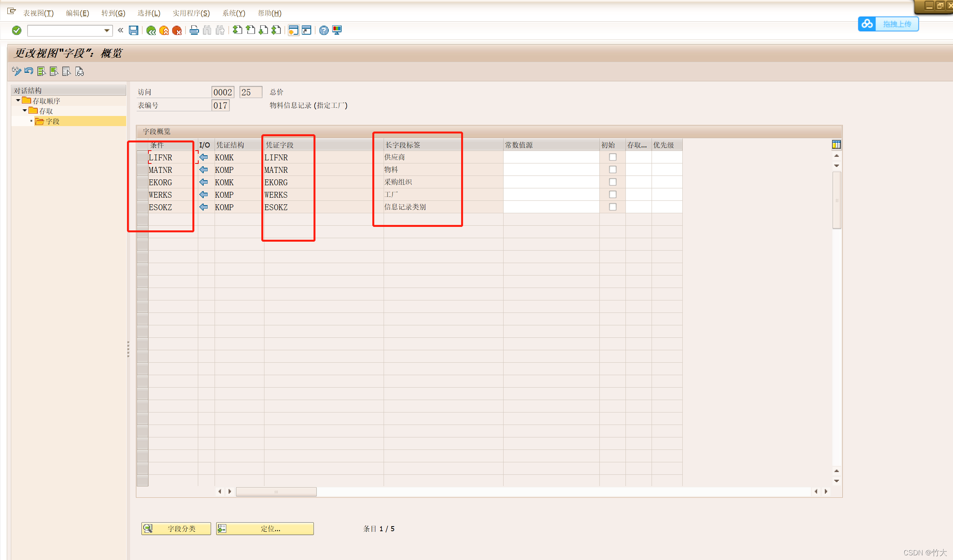The height and width of the screenshot is (560, 953).
Task: Click the green Back arrow icon
Action: (151, 30)
